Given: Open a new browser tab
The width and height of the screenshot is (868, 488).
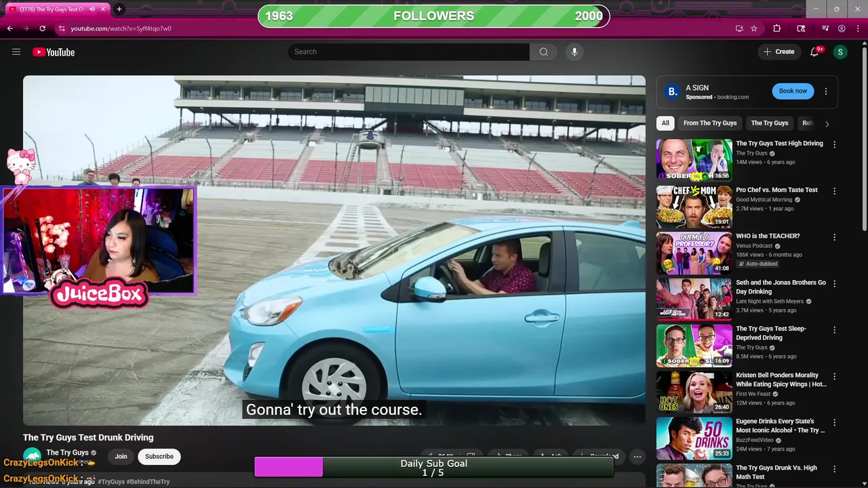Looking at the screenshot, I should 119,9.
